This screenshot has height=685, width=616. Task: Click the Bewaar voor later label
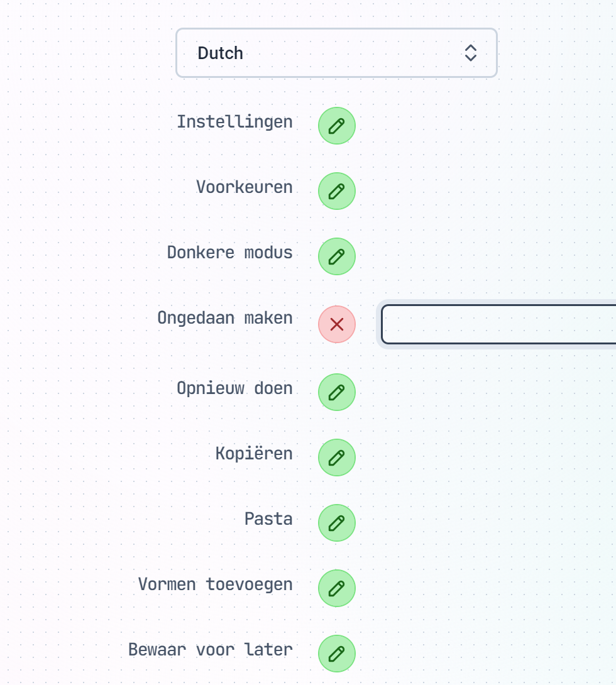coord(211,650)
